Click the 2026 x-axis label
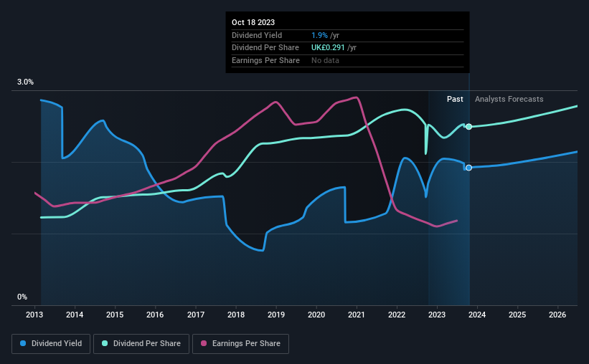589x364 pixels. 557,315
